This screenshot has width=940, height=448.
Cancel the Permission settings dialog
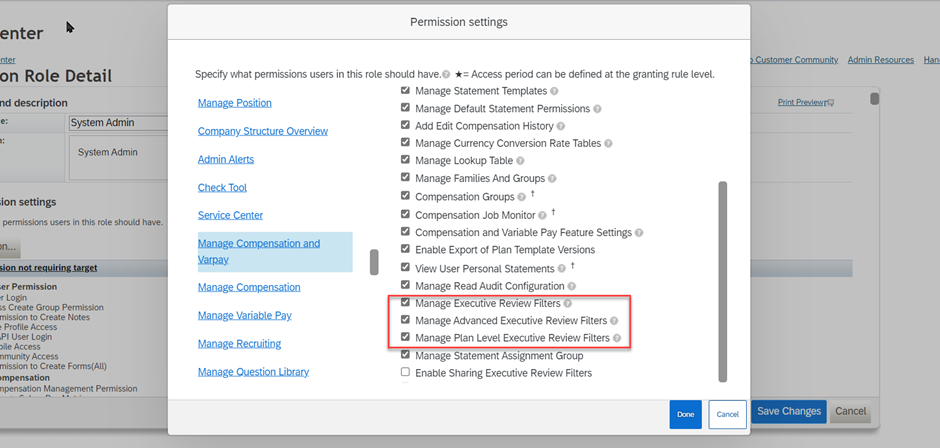coord(727,414)
